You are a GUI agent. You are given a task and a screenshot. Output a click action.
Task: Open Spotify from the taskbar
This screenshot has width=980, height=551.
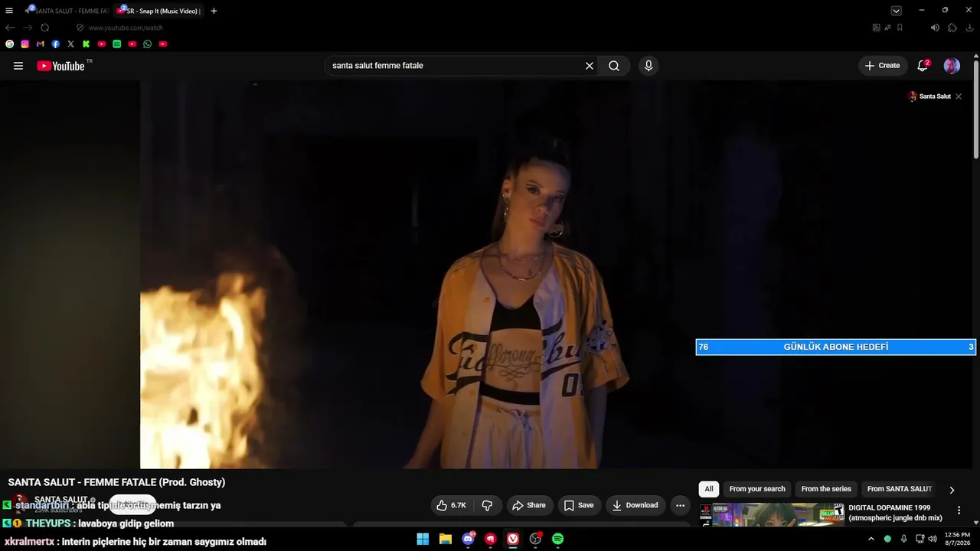pos(558,539)
